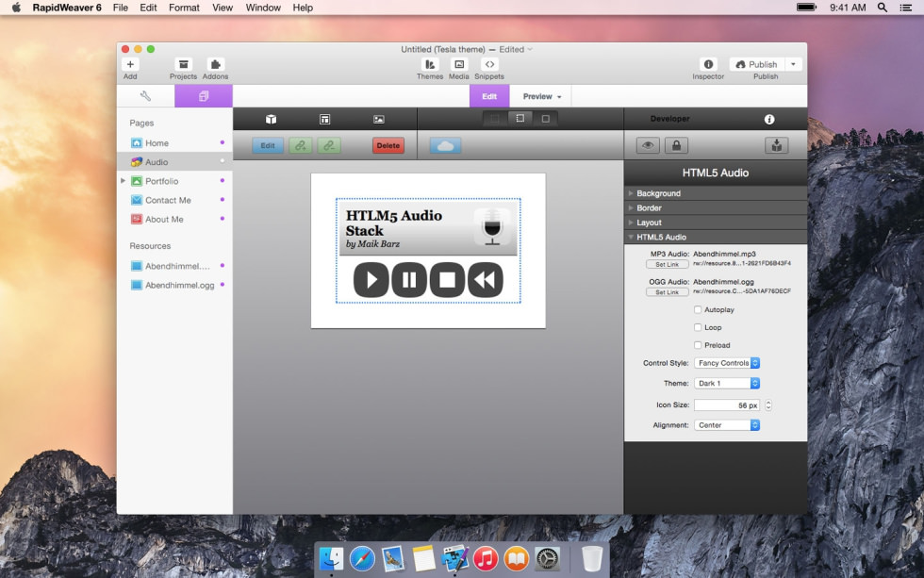This screenshot has width=924, height=578.
Task: Click the Icon Size stepper arrows
Action: 768,405
